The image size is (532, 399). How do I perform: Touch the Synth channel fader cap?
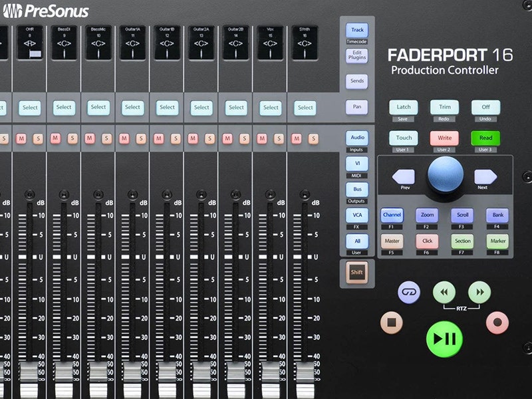[x=305, y=380]
